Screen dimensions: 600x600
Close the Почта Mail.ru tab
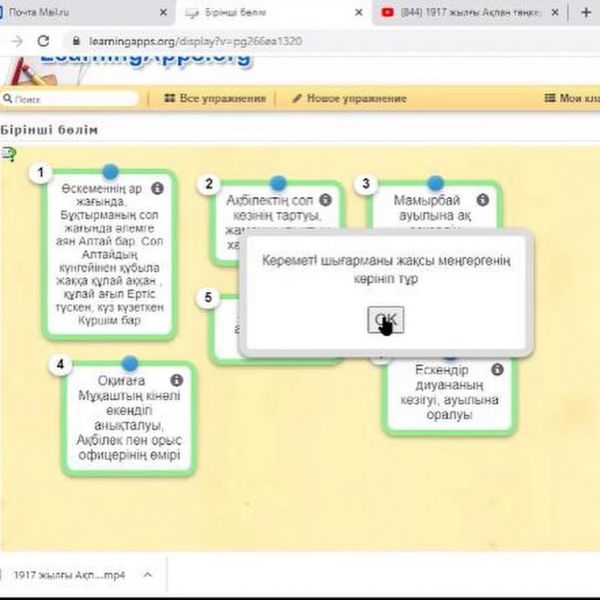pos(164,13)
